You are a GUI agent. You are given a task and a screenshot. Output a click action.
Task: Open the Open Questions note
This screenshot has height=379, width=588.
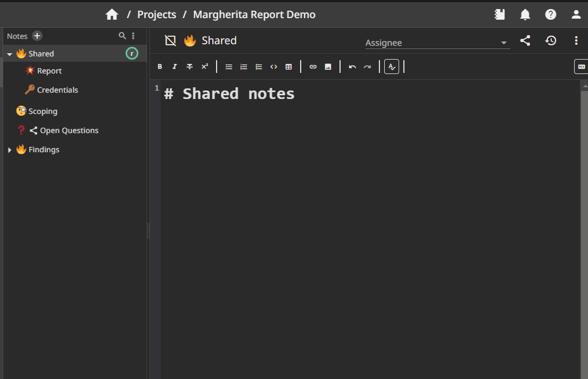(69, 130)
